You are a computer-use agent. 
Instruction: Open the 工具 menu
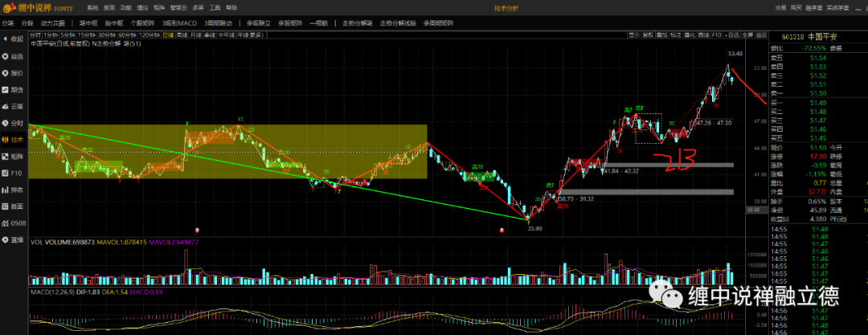click(215, 8)
